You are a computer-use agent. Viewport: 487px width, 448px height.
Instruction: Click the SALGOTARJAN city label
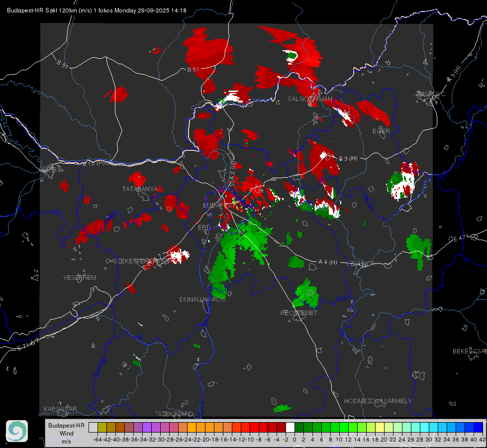tap(309, 99)
